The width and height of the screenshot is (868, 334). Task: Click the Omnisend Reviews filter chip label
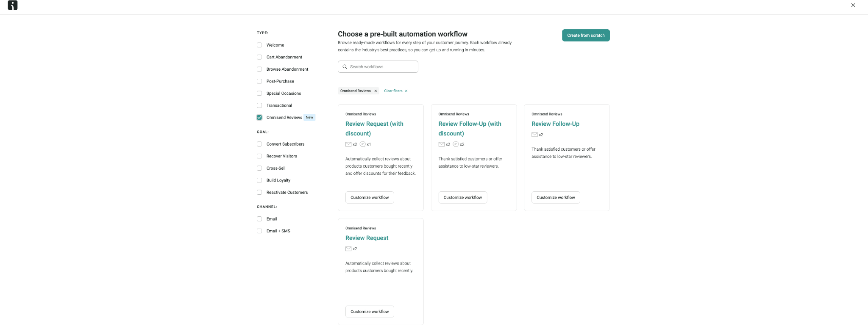pos(356,91)
